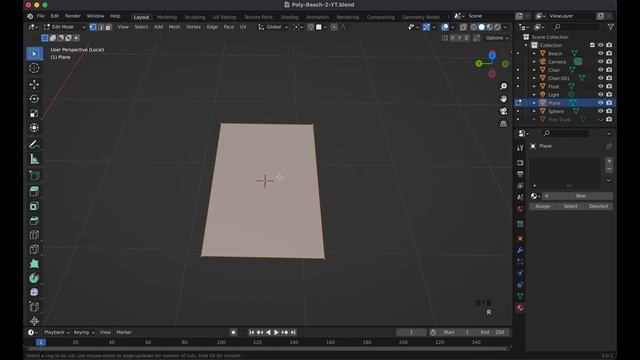Viewport: 640px width, 360px height.
Task: Open the Keying dropdown
Action: (84, 332)
